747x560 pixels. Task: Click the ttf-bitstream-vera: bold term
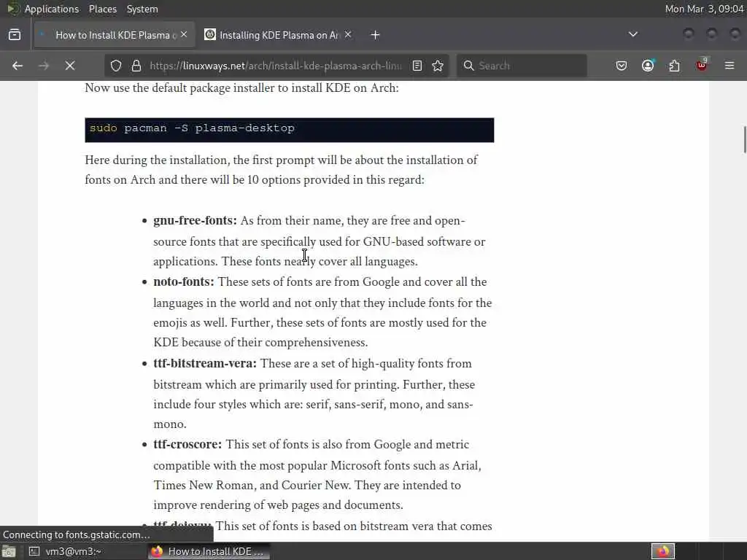(205, 363)
